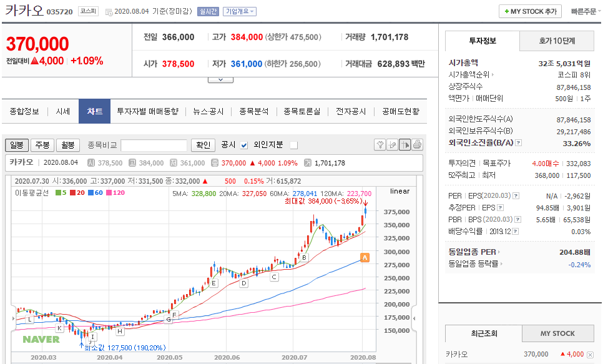This screenshot has height=364, width=608.
Task: Uncheck the 공시 checkbox
Action: (x=244, y=145)
